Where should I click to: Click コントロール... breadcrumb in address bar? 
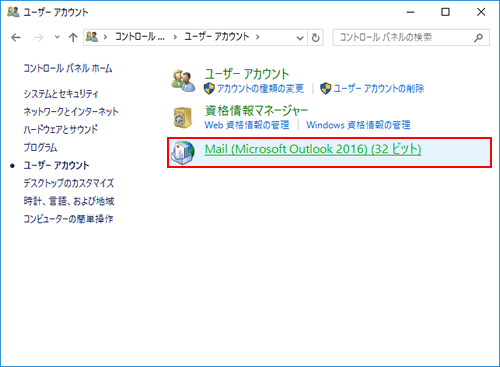[x=140, y=37]
